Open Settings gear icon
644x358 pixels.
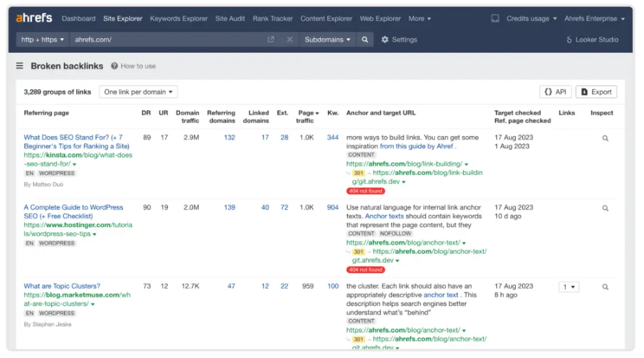coord(385,39)
